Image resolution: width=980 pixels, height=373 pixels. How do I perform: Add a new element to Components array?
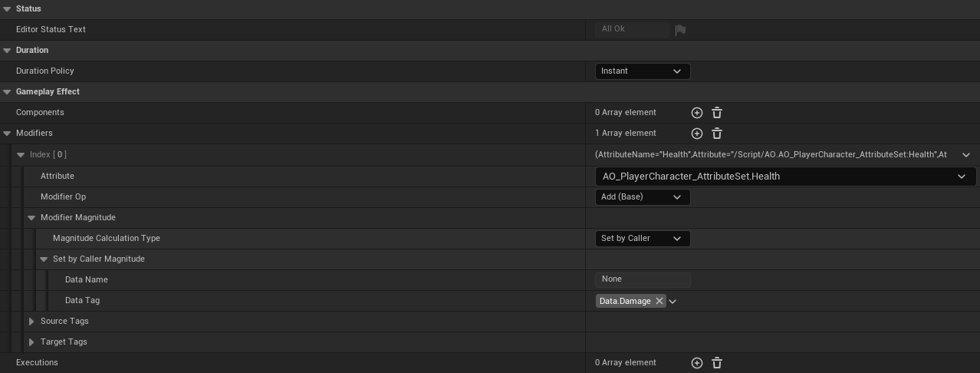pos(697,113)
